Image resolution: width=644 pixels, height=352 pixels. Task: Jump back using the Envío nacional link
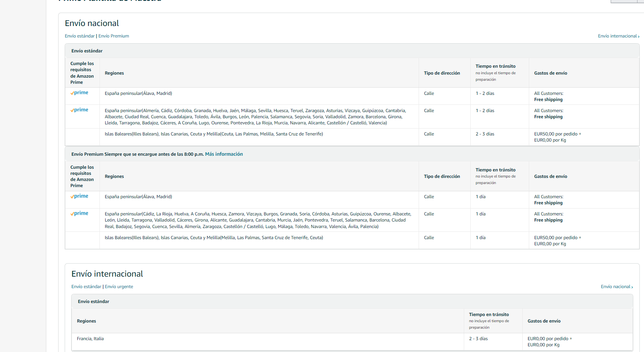point(616,287)
